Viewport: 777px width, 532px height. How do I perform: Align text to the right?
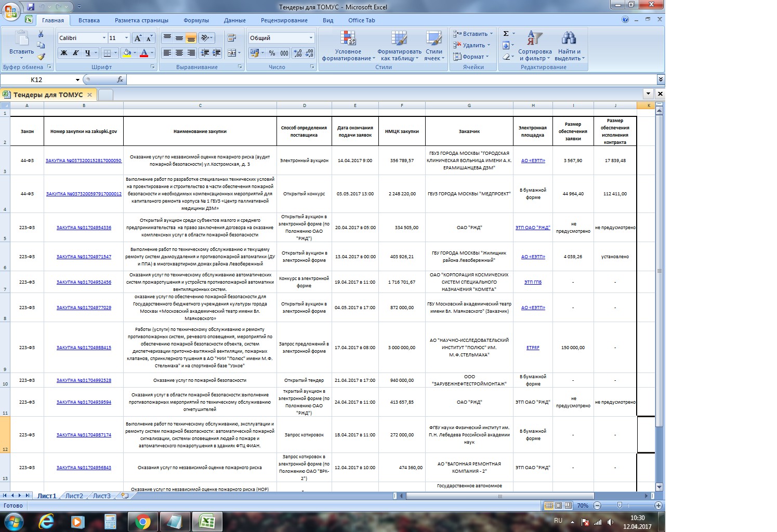point(191,53)
